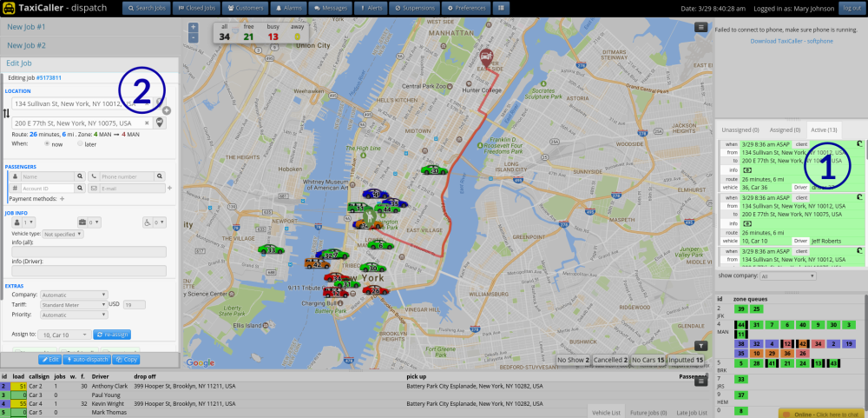Click cash payment icon in Car 36 job
The width and height of the screenshot is (868, 418).
click(x=747, y=169)
